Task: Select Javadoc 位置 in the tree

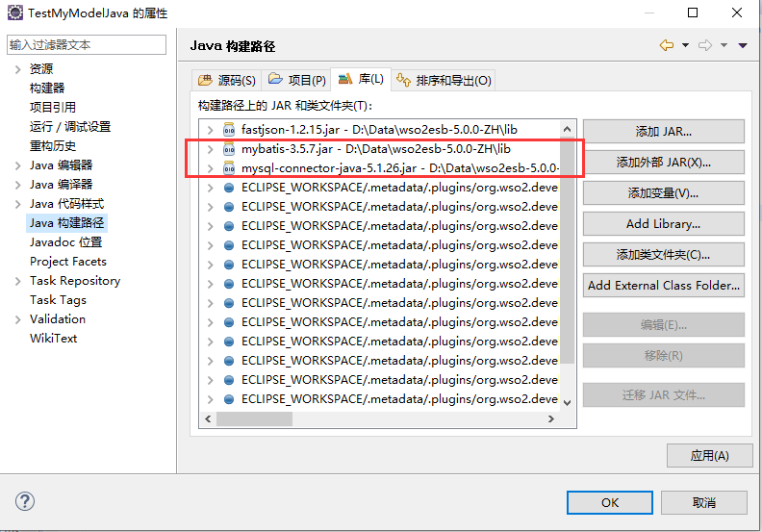Action: point(66,242)
